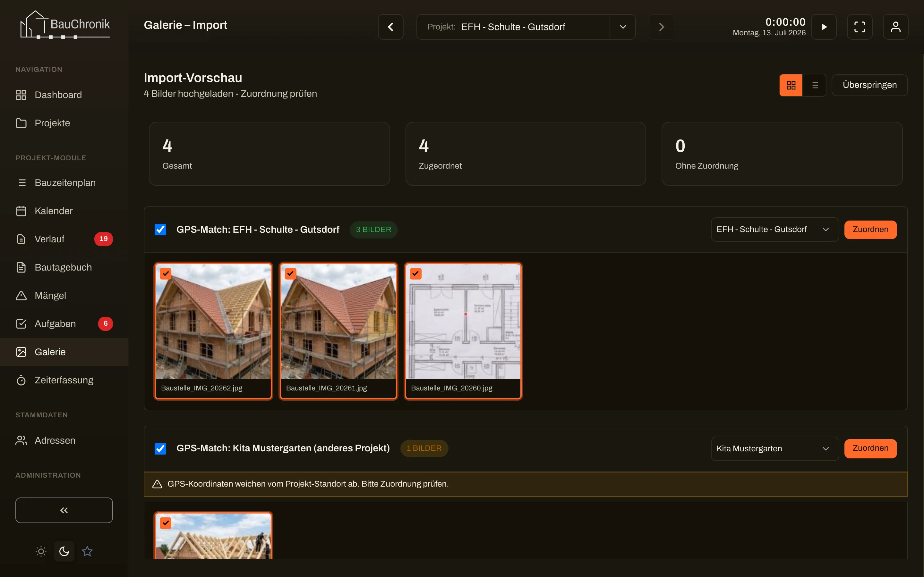Image resolution: width=924 pixels, height=577 pixels.
Task: Click Zuordnen for the Kita Mustergarten group
Action: pyautogui.click(x=870, y=448)
